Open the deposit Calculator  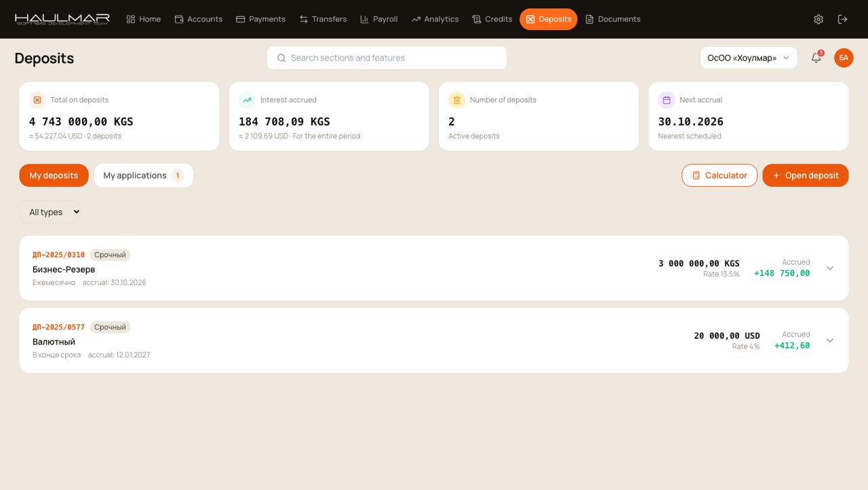coord(719,175)
